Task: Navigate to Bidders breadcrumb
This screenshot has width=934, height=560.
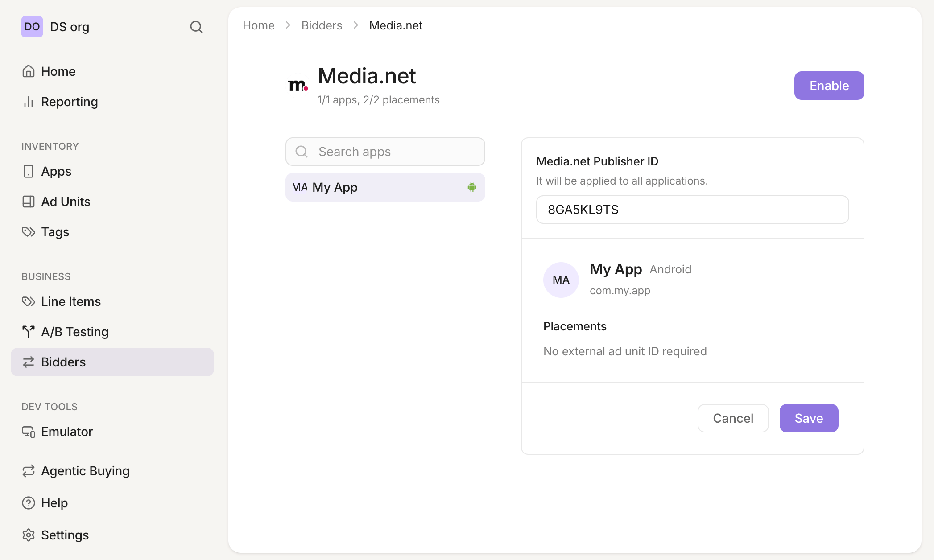Action: (x=322, y=25)
